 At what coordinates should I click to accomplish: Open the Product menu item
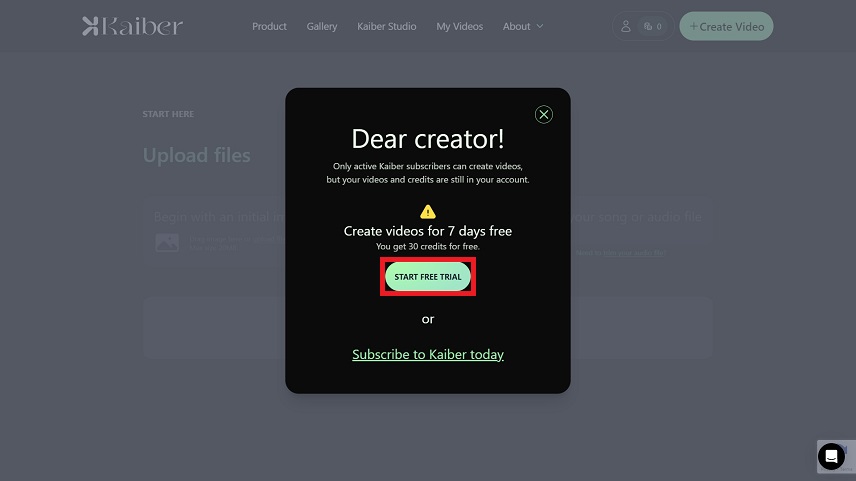269,26
